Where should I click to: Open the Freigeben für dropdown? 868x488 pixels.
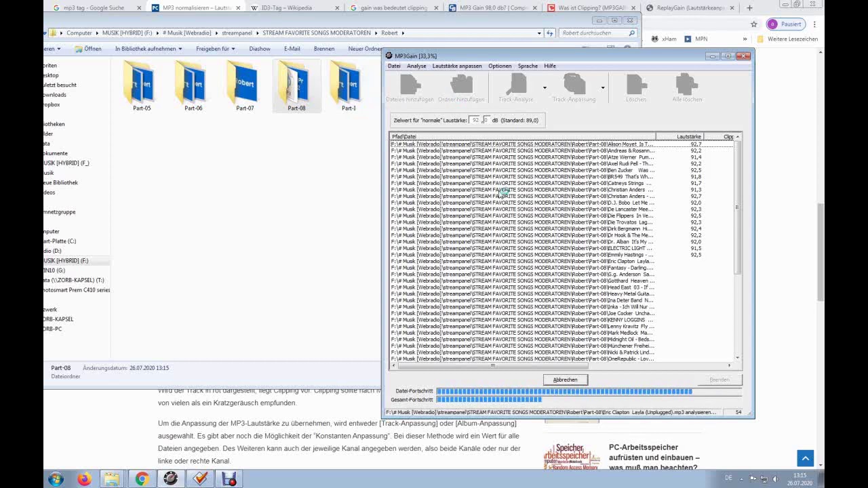coord(216,49)
